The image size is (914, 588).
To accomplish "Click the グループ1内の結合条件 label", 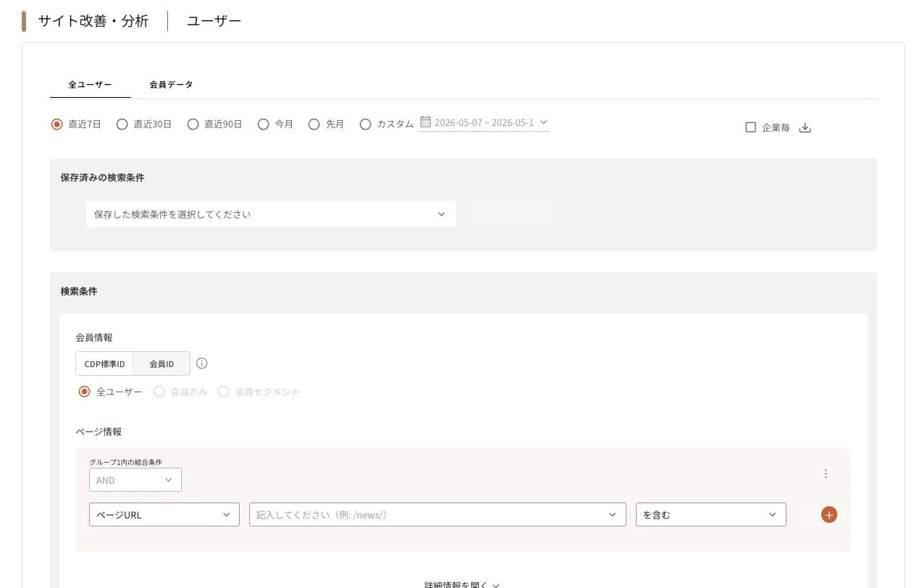I will pos(126,462).
